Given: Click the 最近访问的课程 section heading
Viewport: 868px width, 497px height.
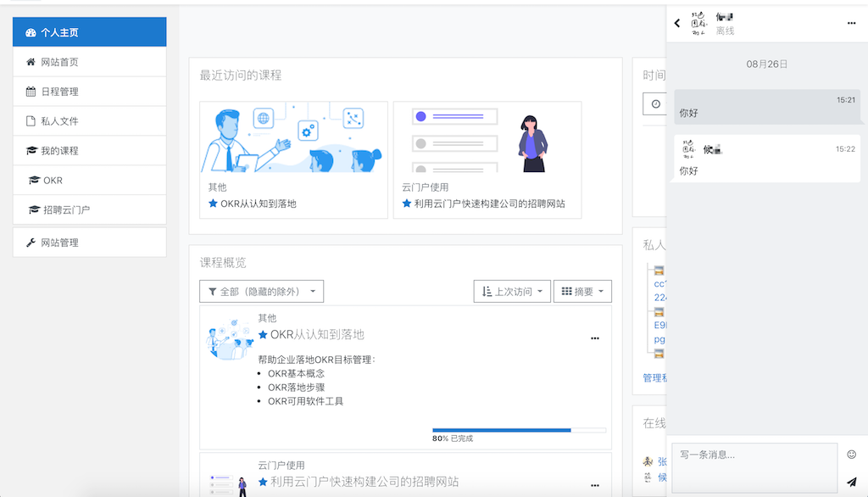Looking at the screenshot, I should [x=240, y=75].
